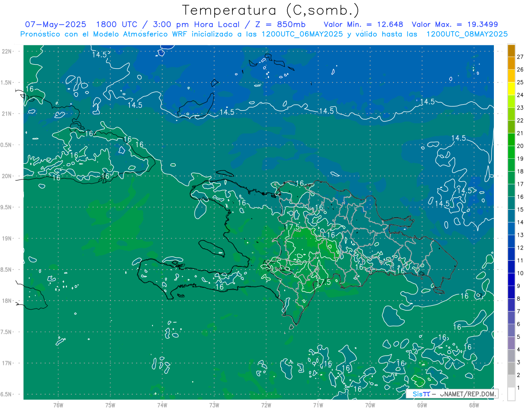Image resolution: width=532 pixels, height=411 pixels.
Task: Click the "22N" latitude axis label
Action: (x=7, y=51)
